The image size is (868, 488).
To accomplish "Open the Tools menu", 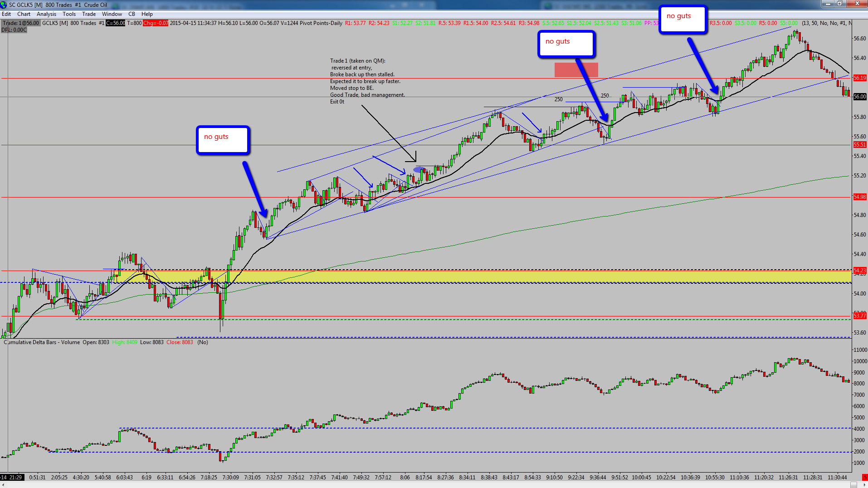I will [x=69, y=14].
